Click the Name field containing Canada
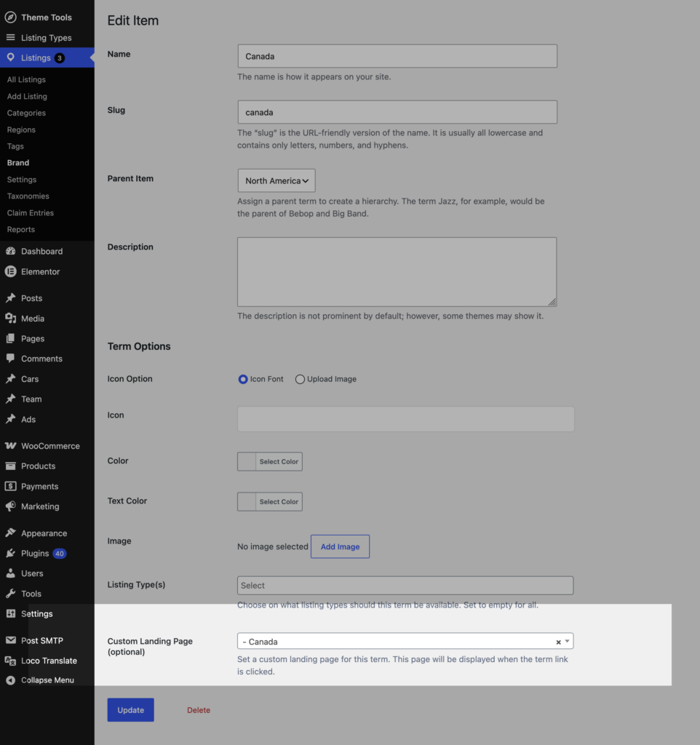 pos(397,56)
